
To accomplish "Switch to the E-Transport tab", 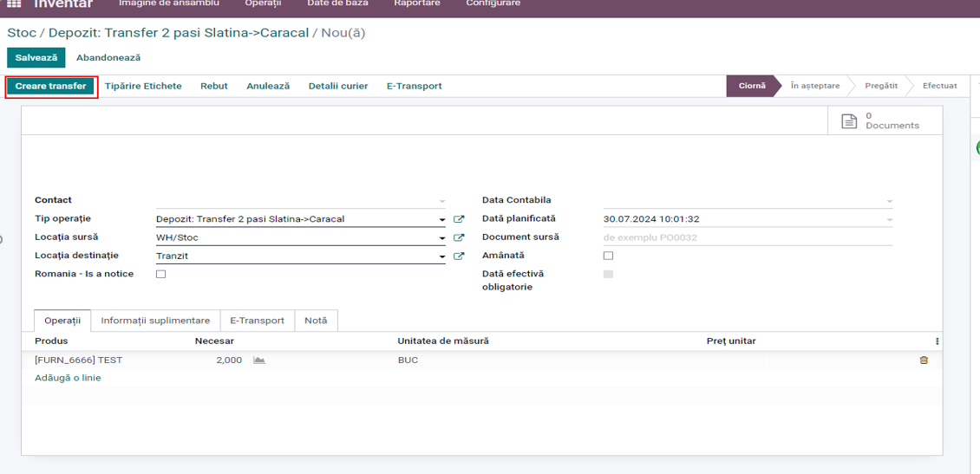I will click(x=257, y=321).
